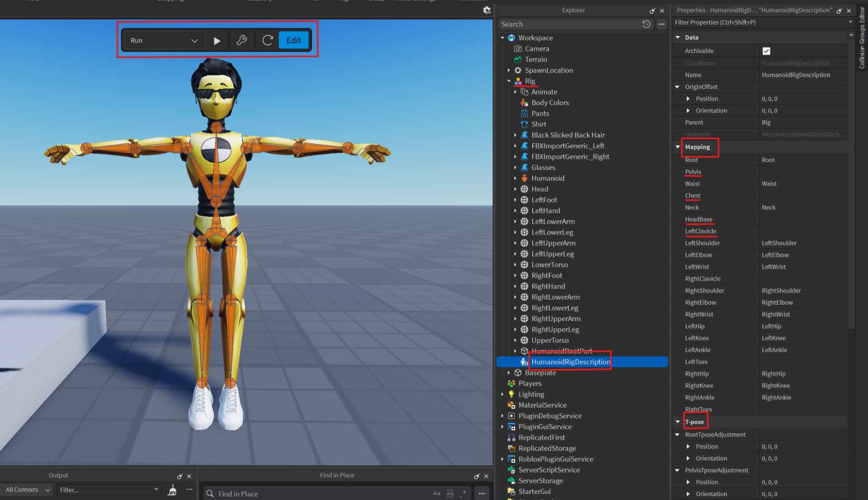Image resolution: width=868 pixels, height=500 pixels.
Task: Click the pop-out icon on the Explorer panel
Action: click(652, 10)
